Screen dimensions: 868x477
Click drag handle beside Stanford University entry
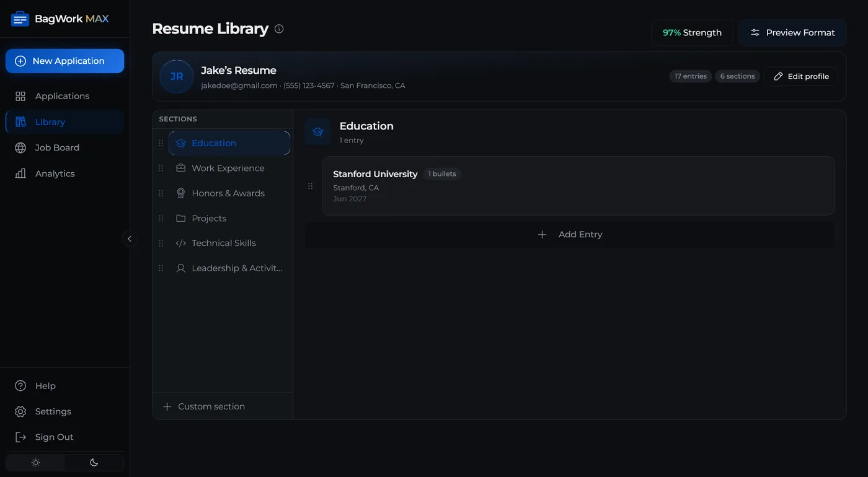[311, 186]
